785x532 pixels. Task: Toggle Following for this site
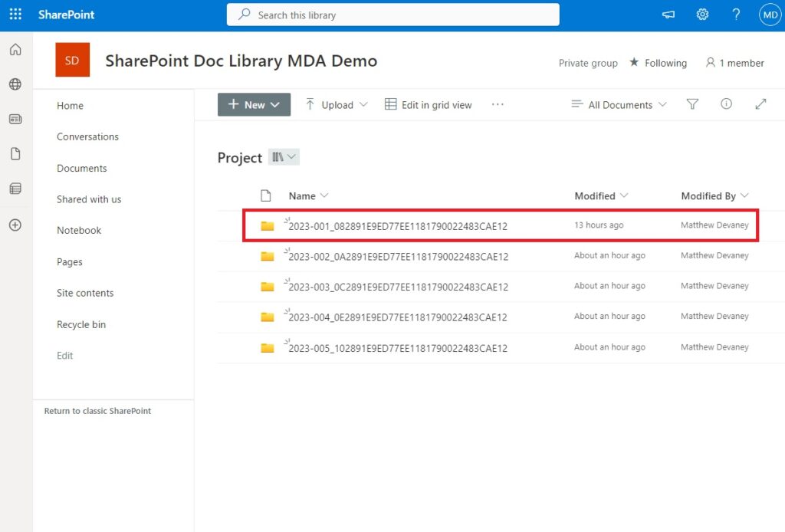tap(658, 63)
